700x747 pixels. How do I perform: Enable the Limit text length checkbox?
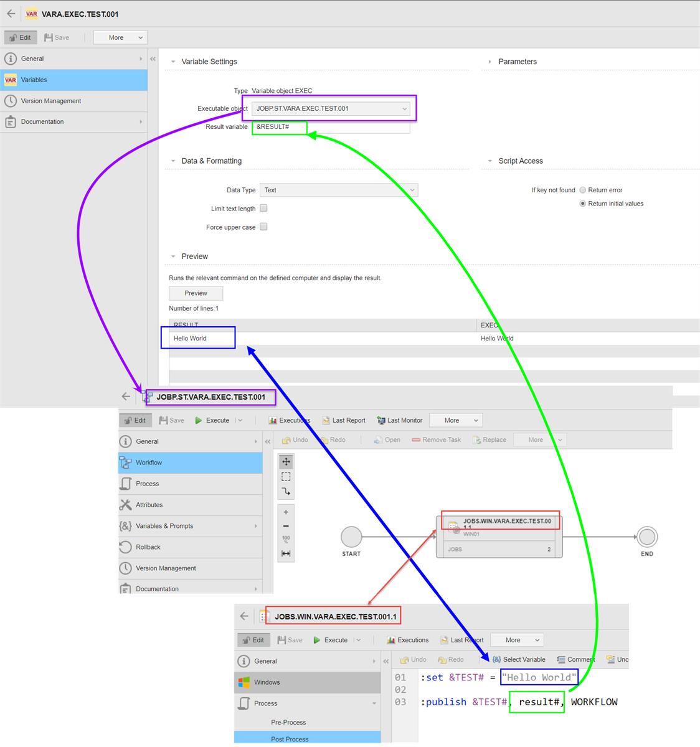pyautogui.click(x=263, y=208)
